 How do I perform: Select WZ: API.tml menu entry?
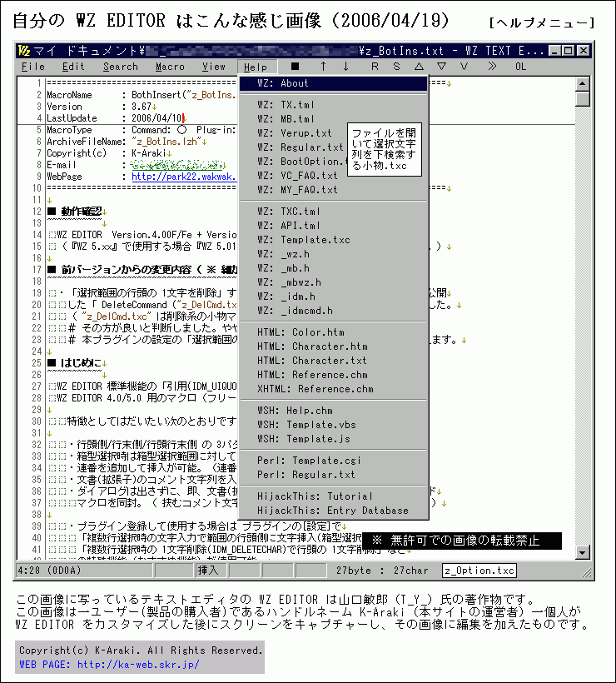(334, 225)
